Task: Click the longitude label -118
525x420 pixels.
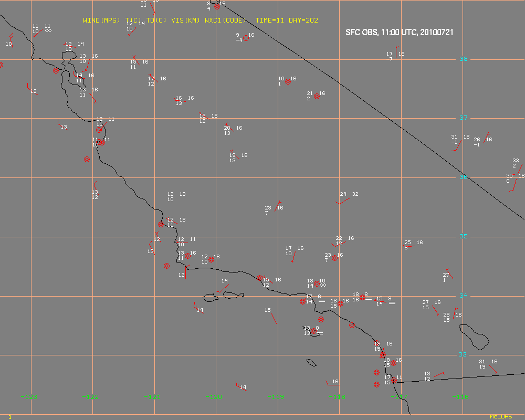Action: (337, 397)
